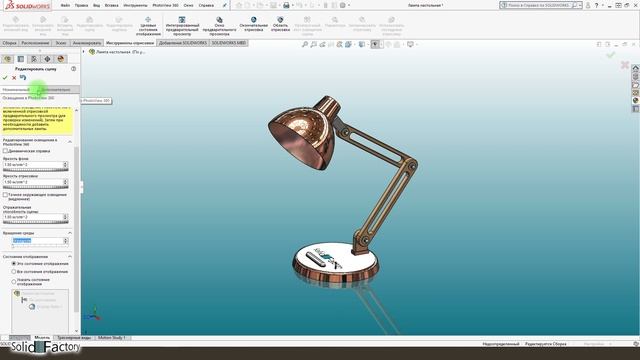Click the scene reflectivity value field
Screen dimensions: 640x360
(x=33, y=217)
